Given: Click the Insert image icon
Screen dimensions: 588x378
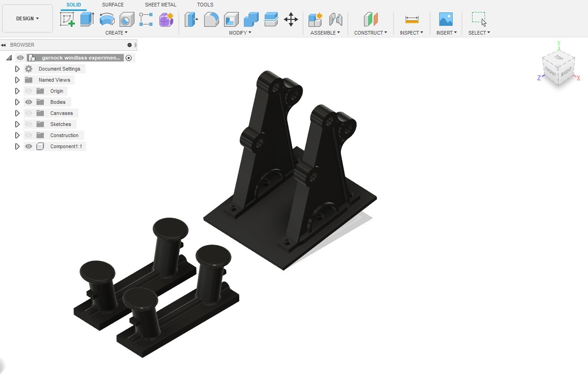Looking at the screenshot, I should tap(446, 19).
